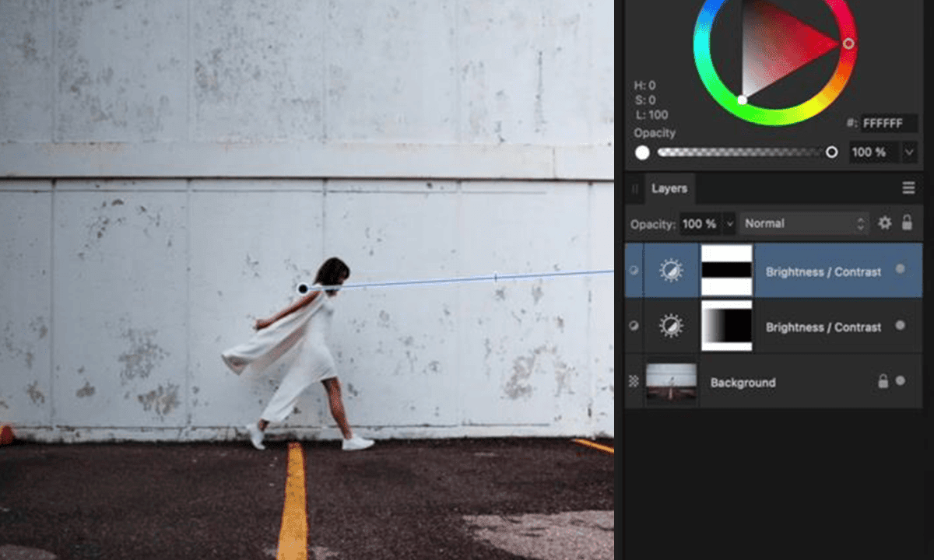The image size is (934, 560).
Task: Click the edit-all-layers icon beside Background
Action: [x=633, y=382]
